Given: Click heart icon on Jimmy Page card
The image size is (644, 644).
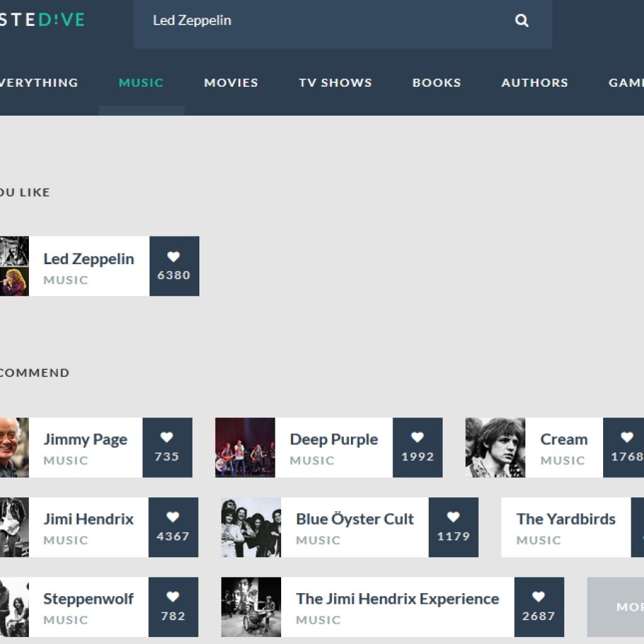Looking at the screenshot, I should click(167, 438).
